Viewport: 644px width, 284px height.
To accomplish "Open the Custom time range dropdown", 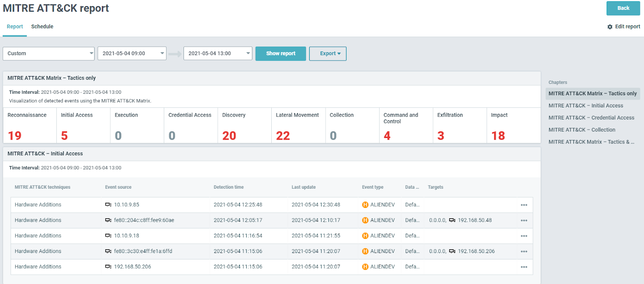I will click(49, 54).
